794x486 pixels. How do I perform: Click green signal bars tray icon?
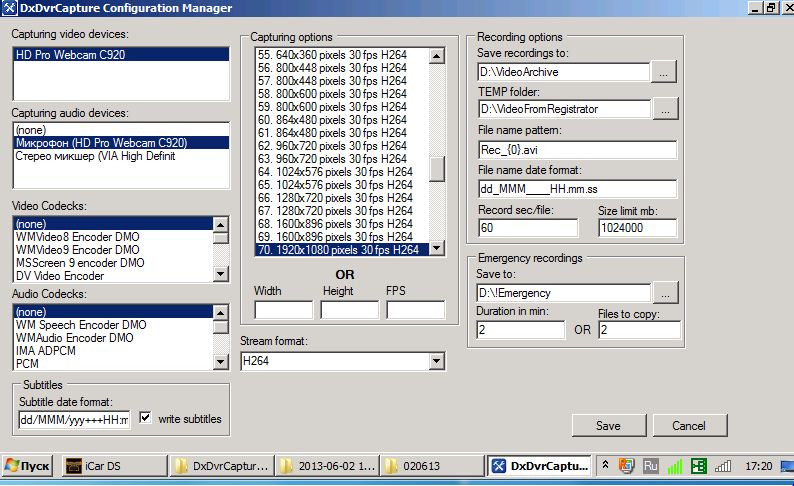(674, 466)
